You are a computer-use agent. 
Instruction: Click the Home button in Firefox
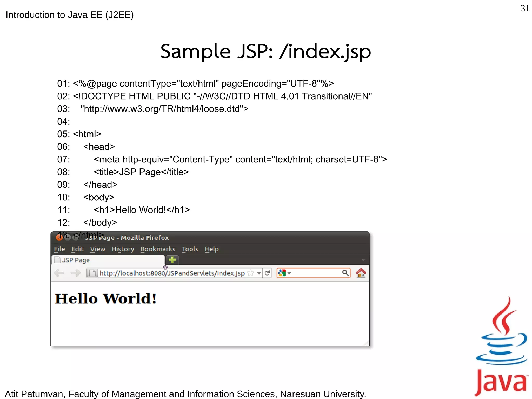pos(361,273)
